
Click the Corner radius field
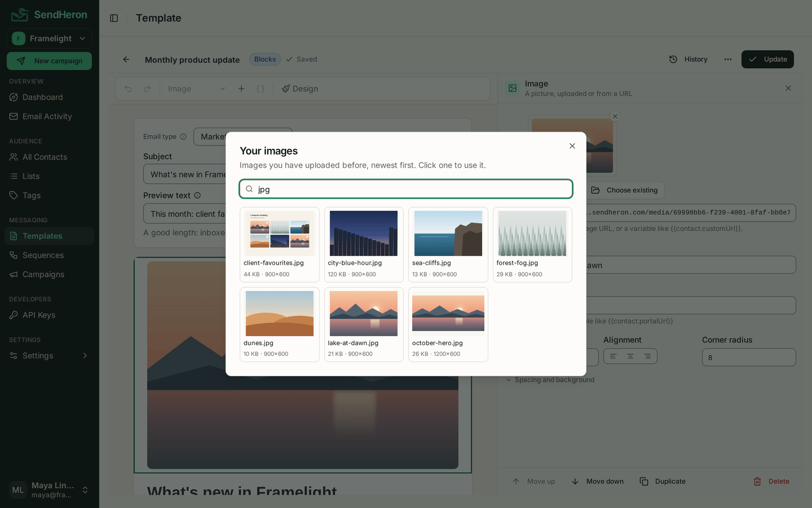click(x=749, y=358)
